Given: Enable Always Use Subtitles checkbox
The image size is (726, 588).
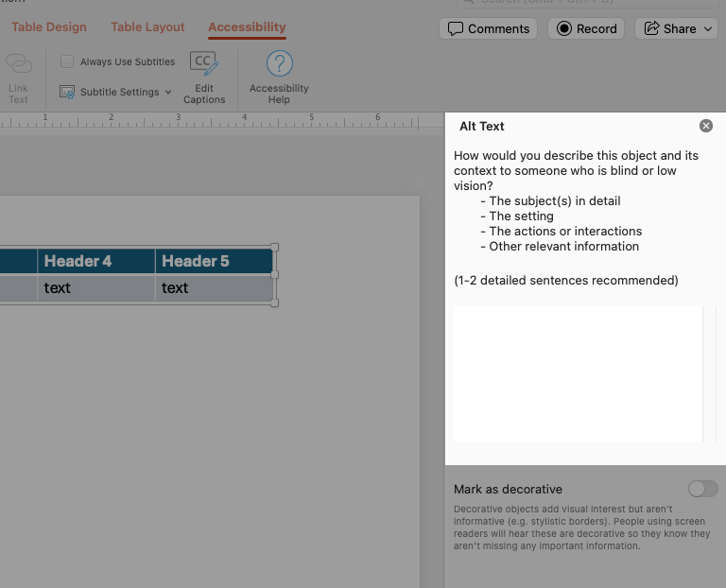Looking at the screenshot, I should click(x=67, y=61).
